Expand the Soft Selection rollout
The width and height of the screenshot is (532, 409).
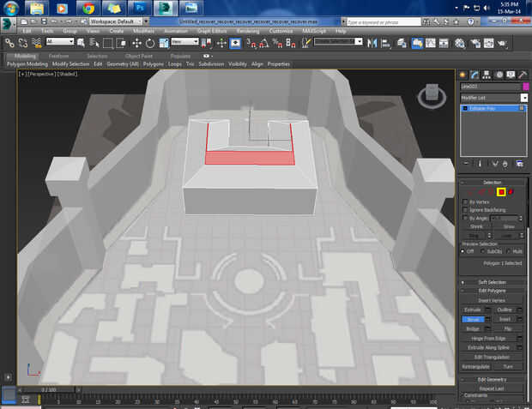tap(493, 282)
